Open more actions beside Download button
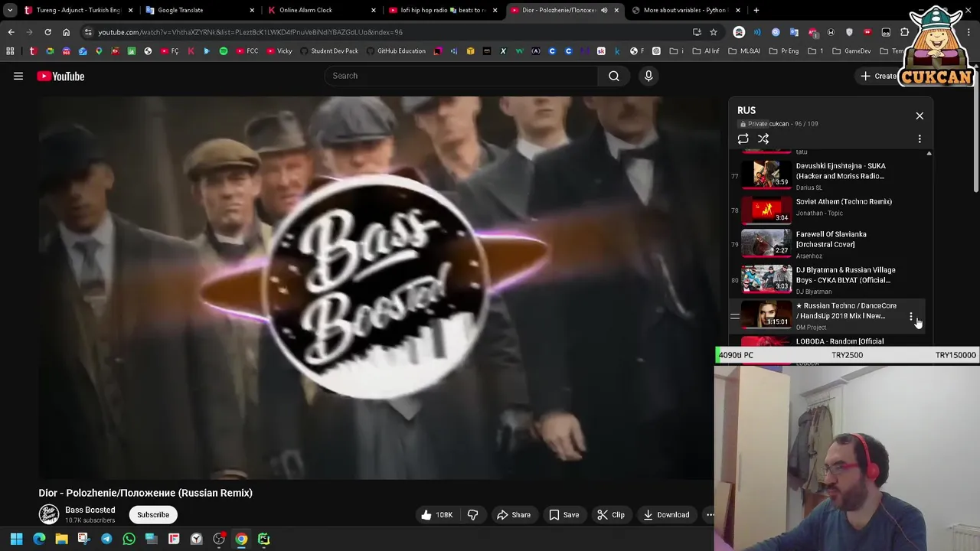Screen dimensions: 980x551 tap(710, 515)
